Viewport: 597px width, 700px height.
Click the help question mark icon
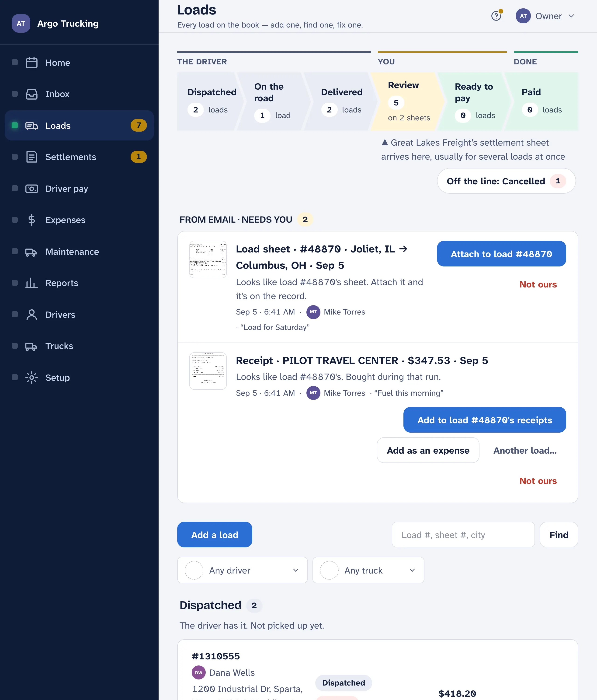pyautogui.click(x=496, y=16)
